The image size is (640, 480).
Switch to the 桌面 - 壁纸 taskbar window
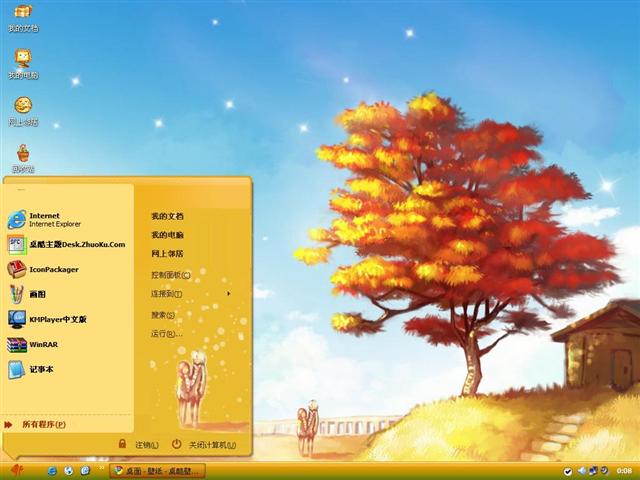tap(157, 471)
